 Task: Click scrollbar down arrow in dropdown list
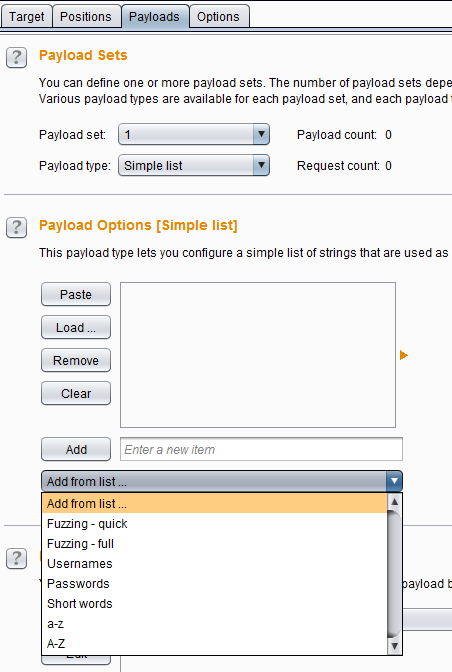(x=395, y=646)
